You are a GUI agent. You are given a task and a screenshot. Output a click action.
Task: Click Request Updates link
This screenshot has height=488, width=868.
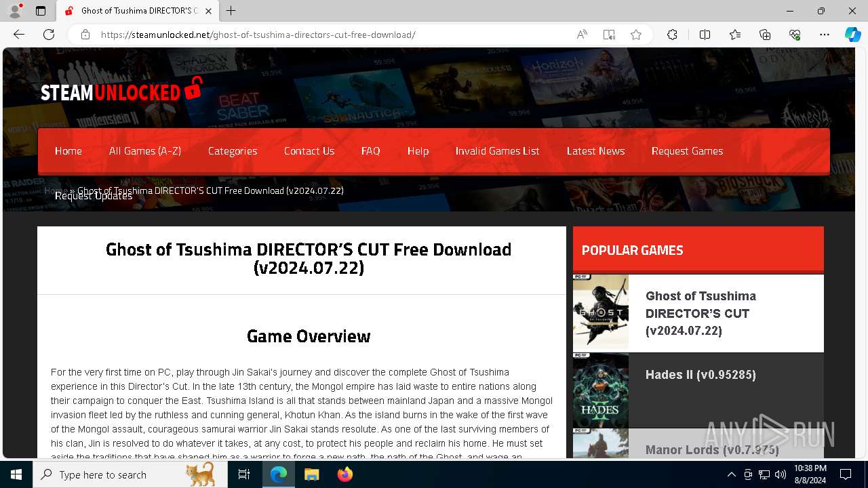pos(94,196)
